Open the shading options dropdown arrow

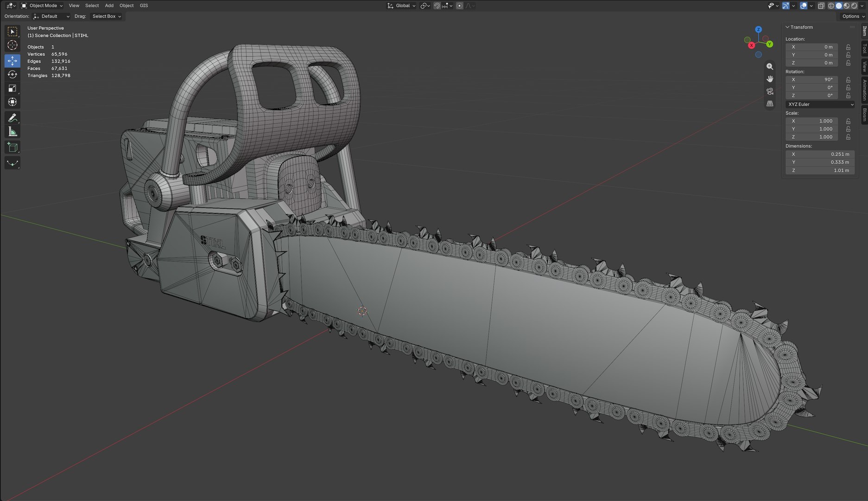(862, 6)
